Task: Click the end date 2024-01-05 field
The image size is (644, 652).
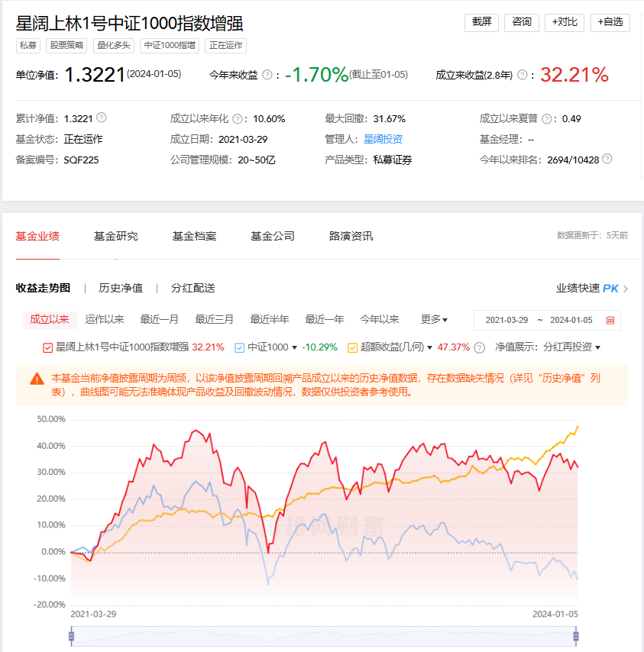Action: point(571,320)
